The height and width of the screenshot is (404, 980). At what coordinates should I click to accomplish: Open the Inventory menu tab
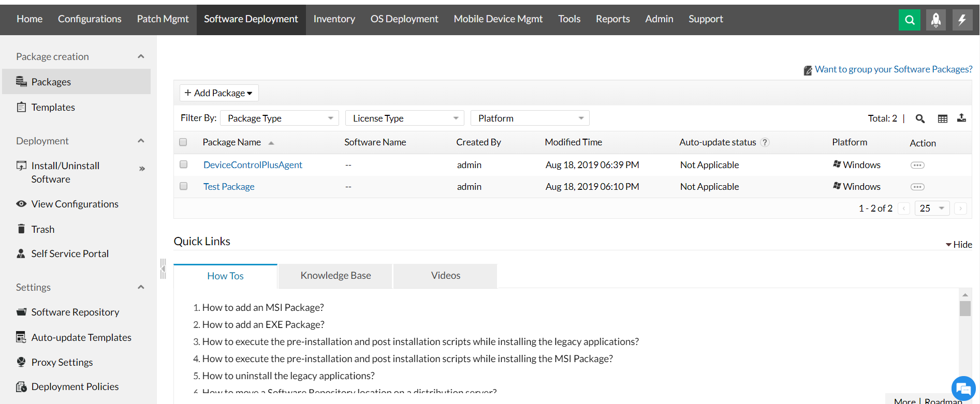[334, 19]
